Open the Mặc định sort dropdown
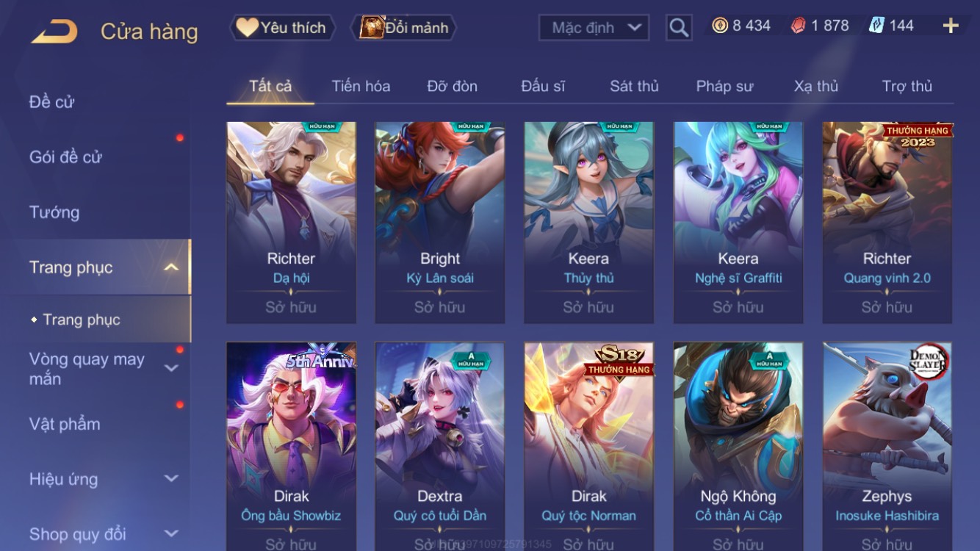 [594, 28]
